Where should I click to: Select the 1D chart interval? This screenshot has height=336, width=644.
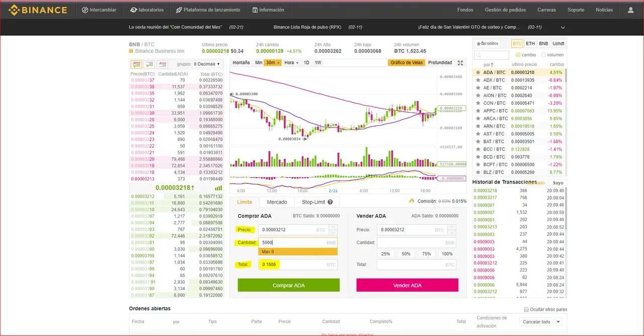[306, 62]
